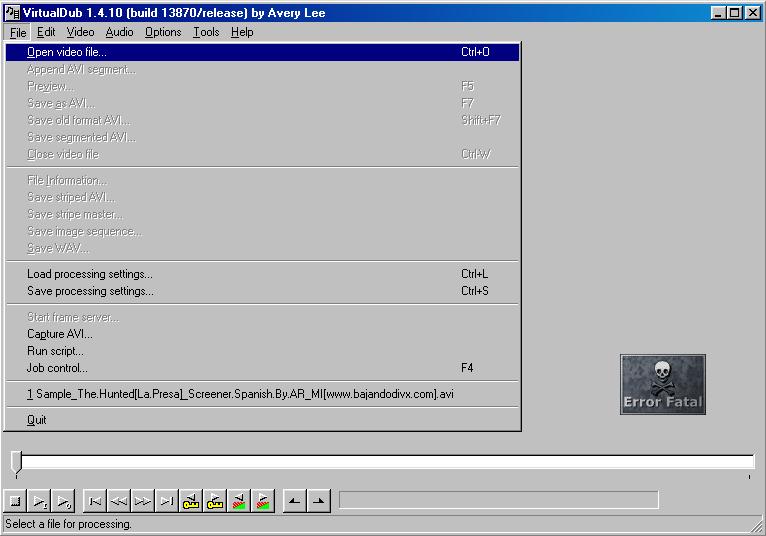Mark the selection end (mark out)

coord(319,501)
